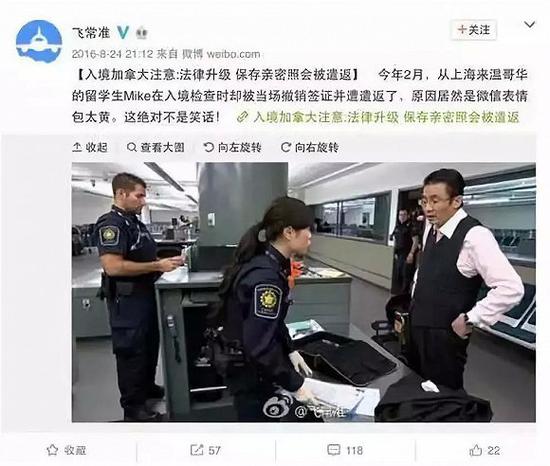Rotate image left with 向左旋转
This screenshot has width=550, height=466.
pos(233,147)
